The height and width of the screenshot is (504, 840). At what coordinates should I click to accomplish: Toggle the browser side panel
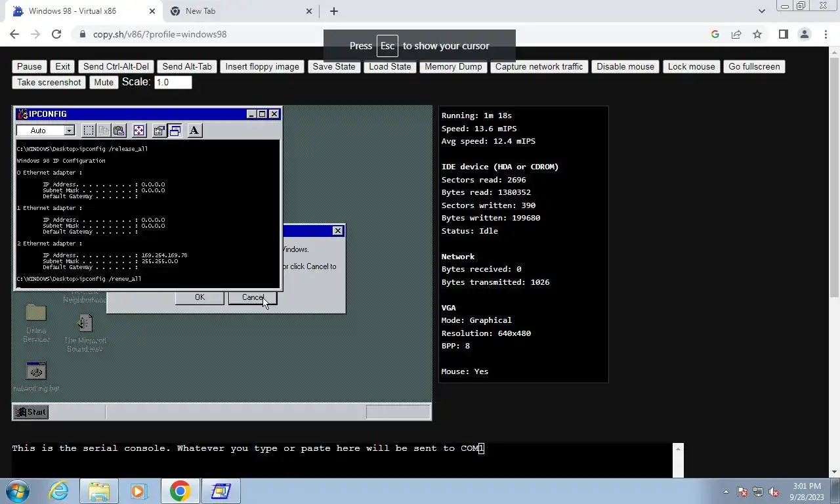point(783,34)
